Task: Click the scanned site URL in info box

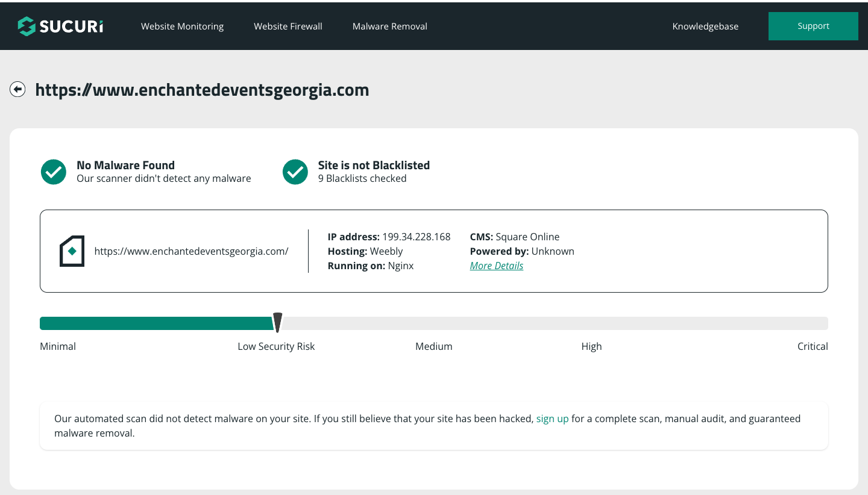Action: tap(191, 251)
